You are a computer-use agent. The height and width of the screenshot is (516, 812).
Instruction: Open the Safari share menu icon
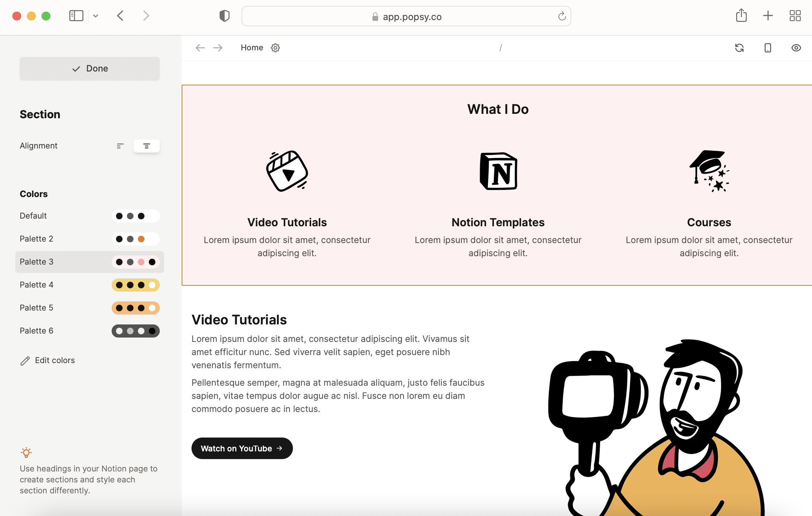(741, 16)
